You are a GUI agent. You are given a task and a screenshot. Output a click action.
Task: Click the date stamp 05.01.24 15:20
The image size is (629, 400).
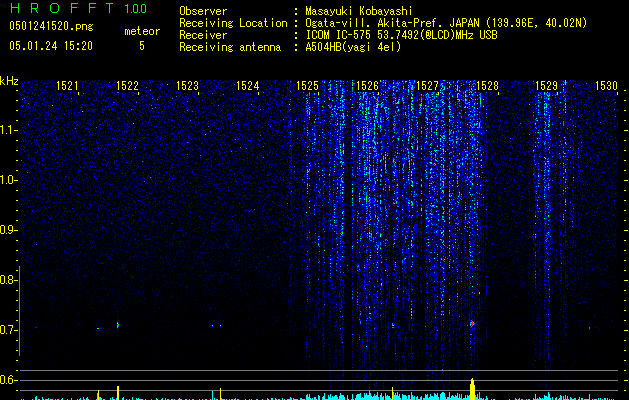(51, 46)
